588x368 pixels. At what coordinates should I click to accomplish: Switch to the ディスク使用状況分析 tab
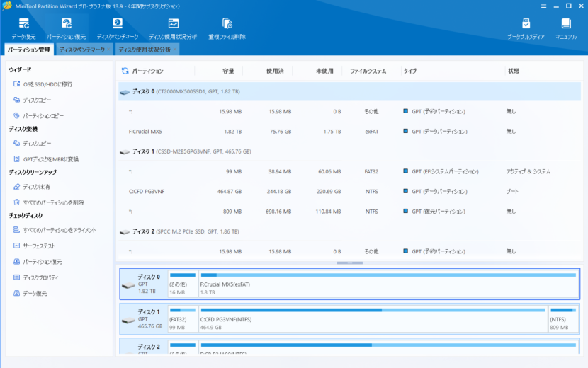coord(145,50)
